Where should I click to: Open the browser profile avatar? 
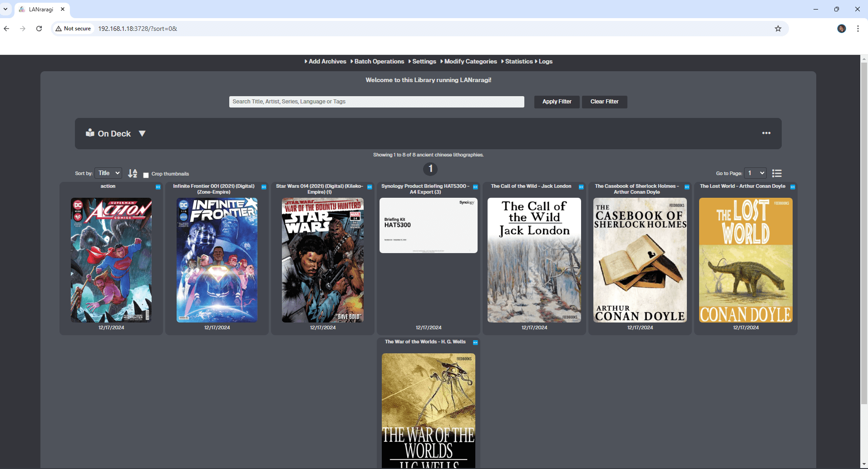(842, 29)
